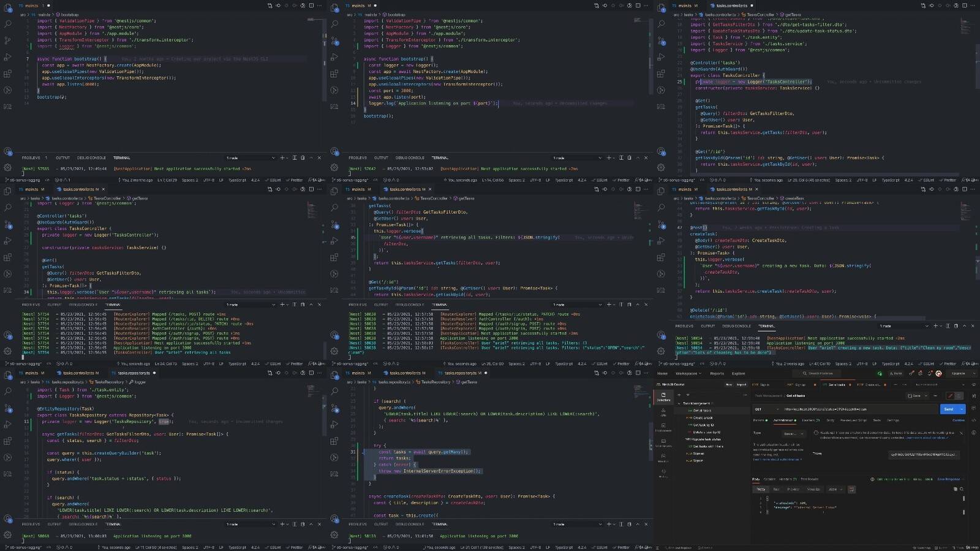Split the editor in the top-left VS Code window
Image resolution: width=980 pixels, height=551 pixels.
(x=311, y=6)
